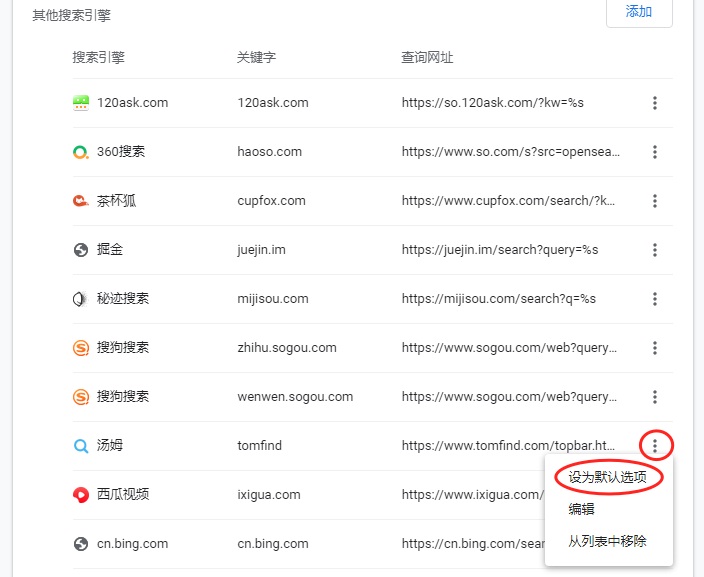Screen dimensions: 704x577
Task: Click keyword wenwen.sogou.com
Action: 295,396
